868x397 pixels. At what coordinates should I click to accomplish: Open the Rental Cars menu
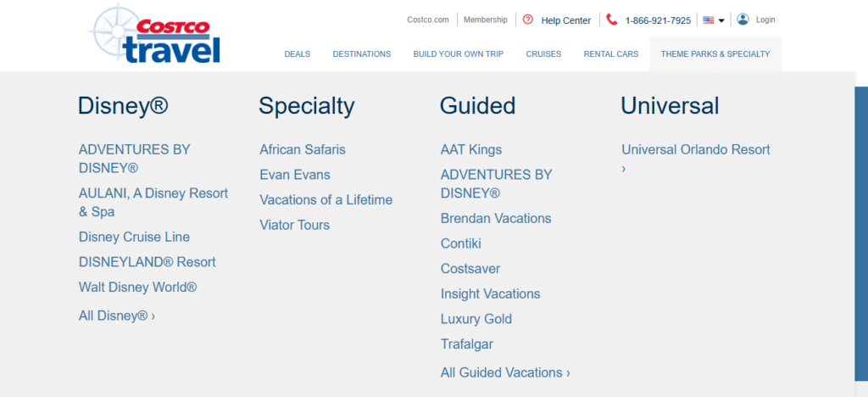tap(611, 54)
